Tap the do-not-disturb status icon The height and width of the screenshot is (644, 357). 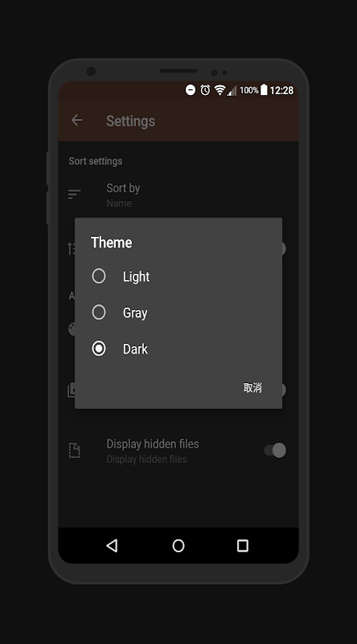(191, 90)
